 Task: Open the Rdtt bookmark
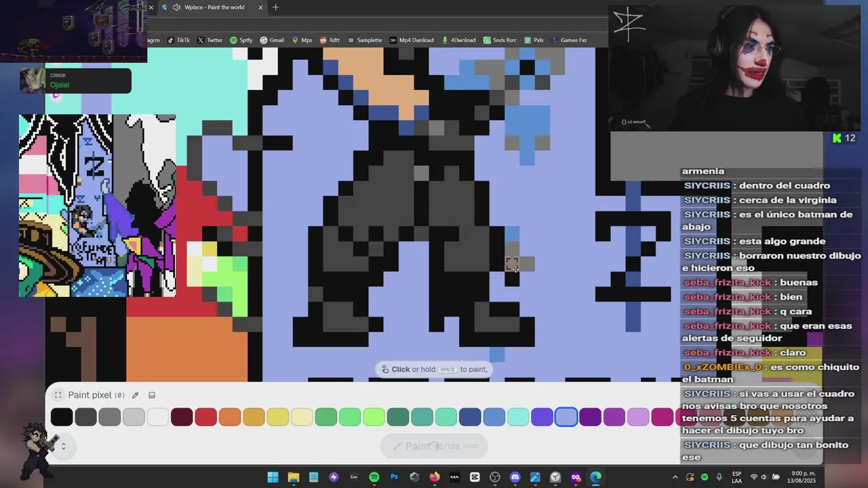330,40
